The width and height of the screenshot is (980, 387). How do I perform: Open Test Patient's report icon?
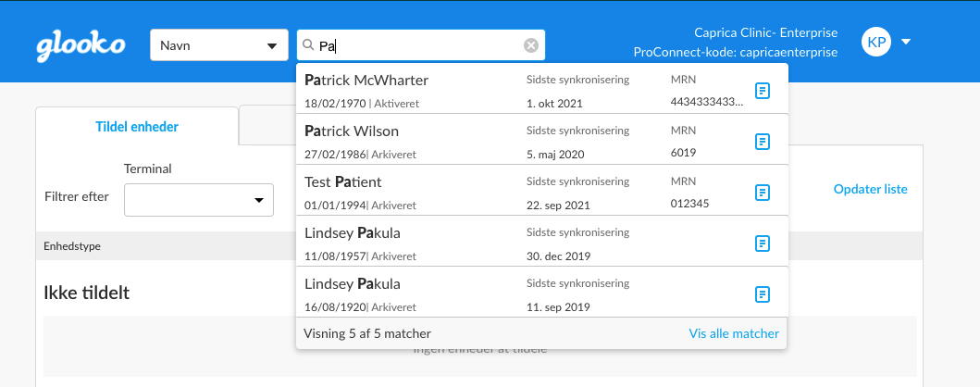(762, 192)
